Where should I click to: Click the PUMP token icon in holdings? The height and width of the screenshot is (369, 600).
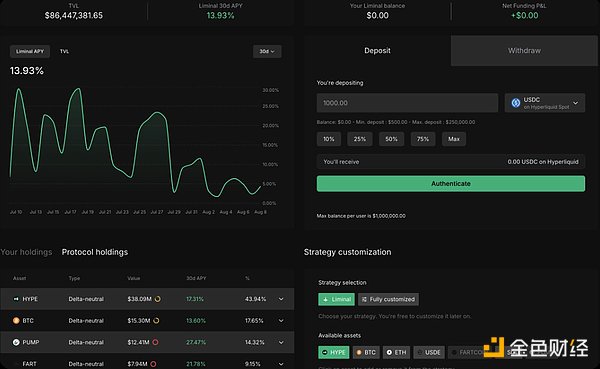[x=16, y=342]
